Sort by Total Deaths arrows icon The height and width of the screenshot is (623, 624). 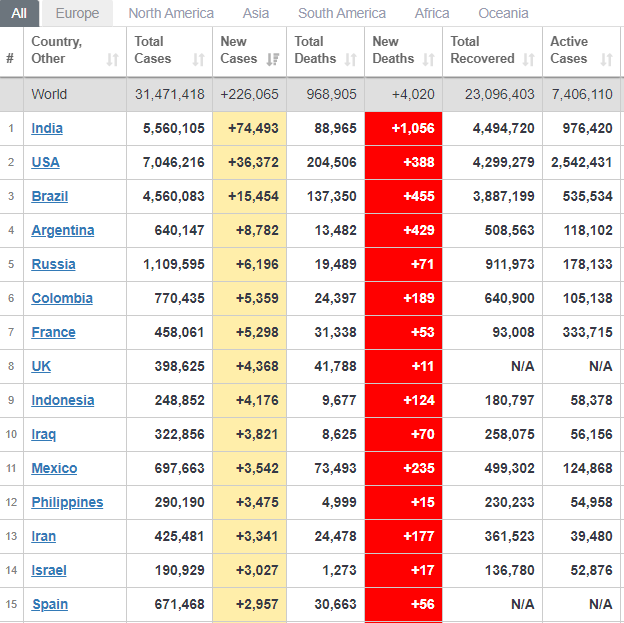(x=351, y=60)
